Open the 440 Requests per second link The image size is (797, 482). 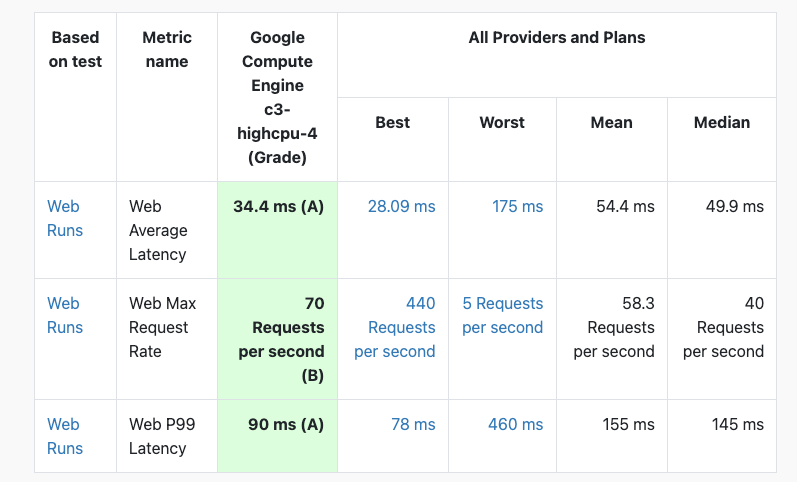tap(395, 327)
